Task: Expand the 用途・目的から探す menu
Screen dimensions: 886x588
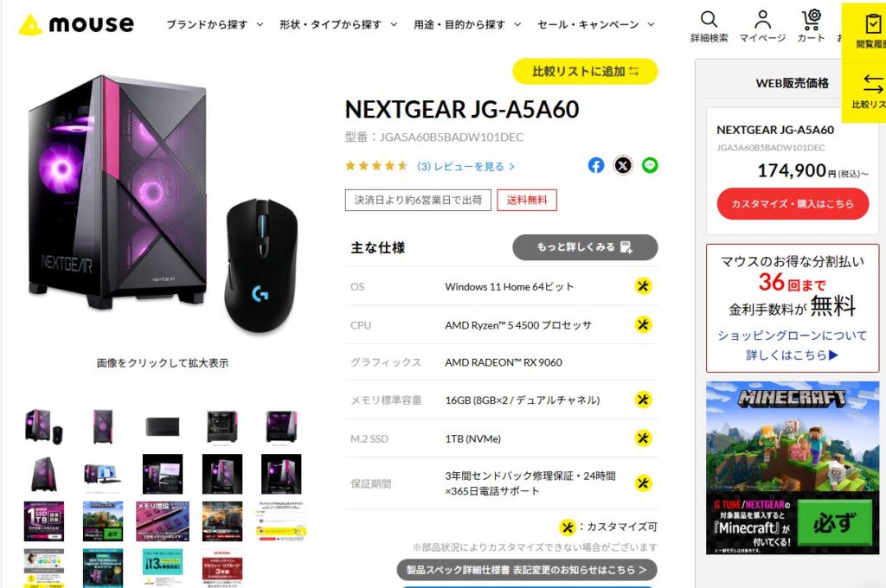Action: [x=466, y=24]
